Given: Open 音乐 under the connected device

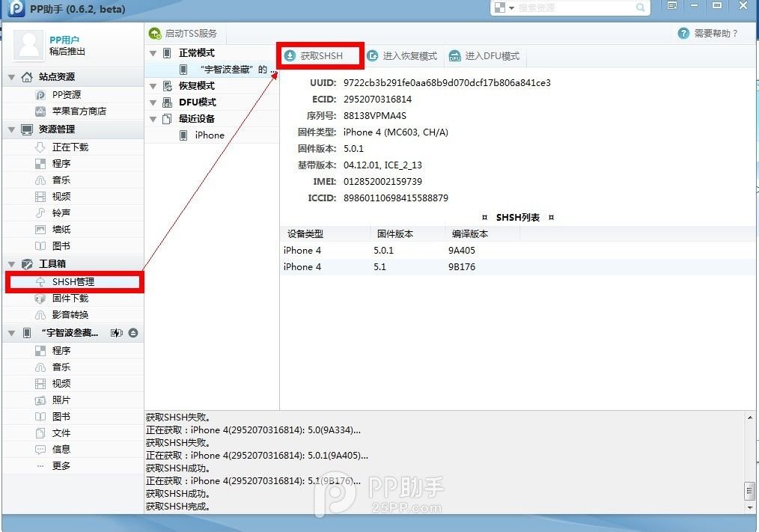Looking at the screenshot, I should (x=73, y=367).
